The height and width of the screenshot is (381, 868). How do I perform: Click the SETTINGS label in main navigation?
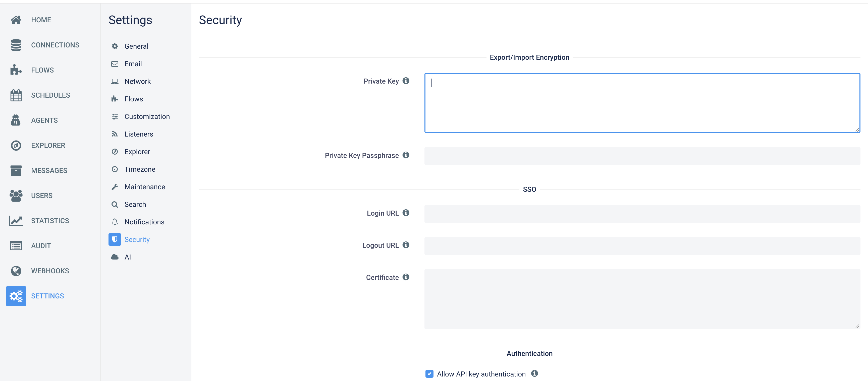[x=47, y=296]
